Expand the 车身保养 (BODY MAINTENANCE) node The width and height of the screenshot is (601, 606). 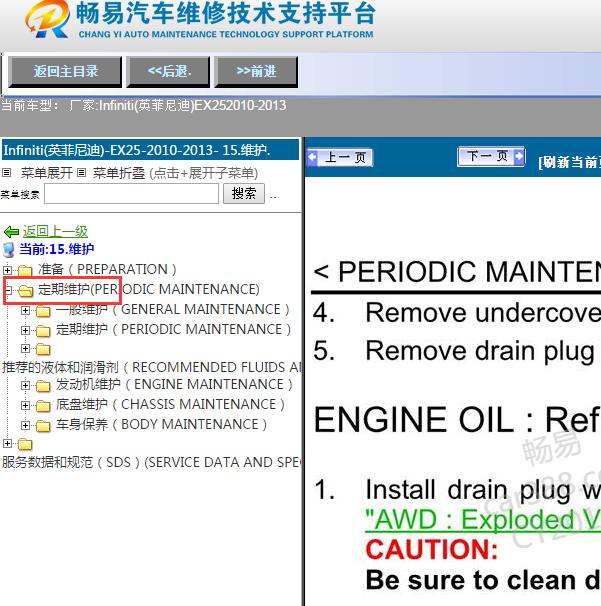[x=25, y=425]
